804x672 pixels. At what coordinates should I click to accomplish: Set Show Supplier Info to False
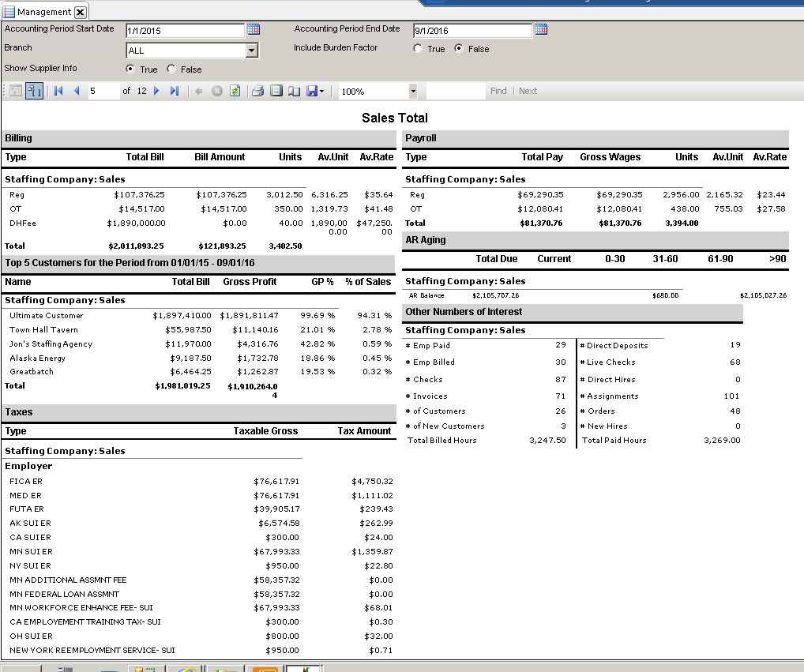(x=171, y=69)
